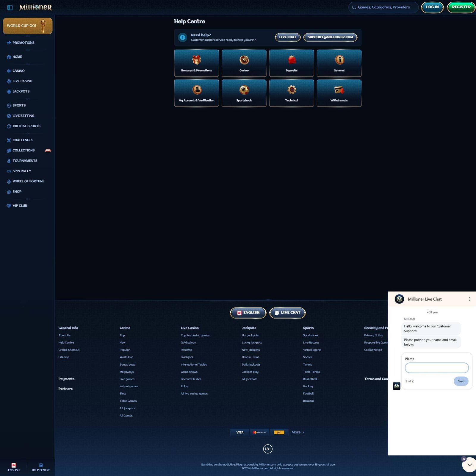Image resolution: width=476 pixels, height=476 pixels.
Task: Open the Cookie Notice footer link
Action: click(373, 350)
